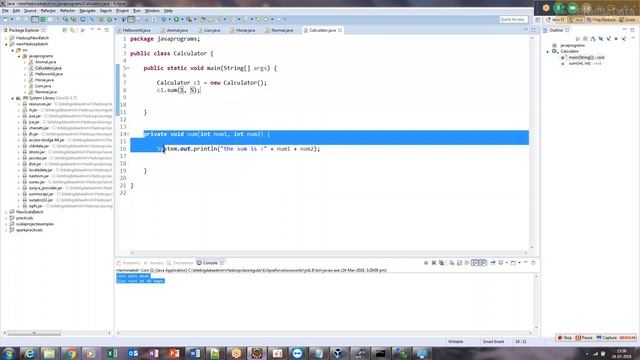The width and height of the screenshot is (640, 360).
Task: Open Excel from the taskbar
Action: 112,353
